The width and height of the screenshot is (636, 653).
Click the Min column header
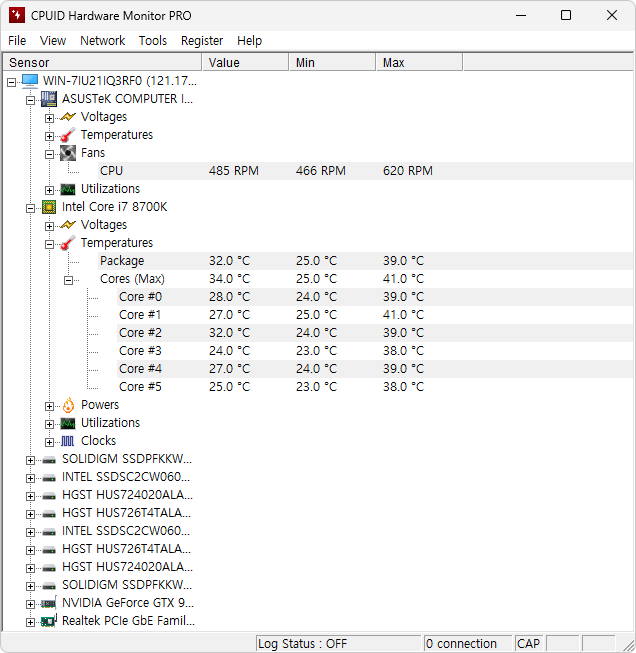pyautogui.click(x=332, y=62)
